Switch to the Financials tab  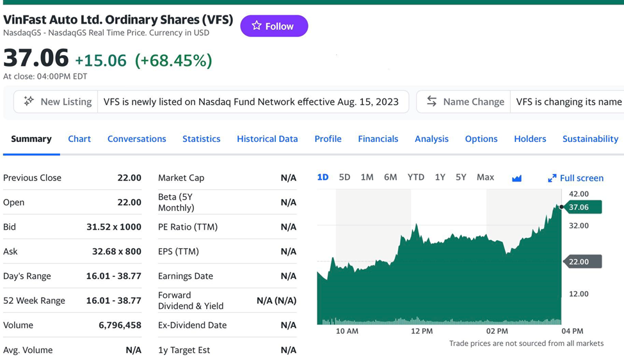378,139
